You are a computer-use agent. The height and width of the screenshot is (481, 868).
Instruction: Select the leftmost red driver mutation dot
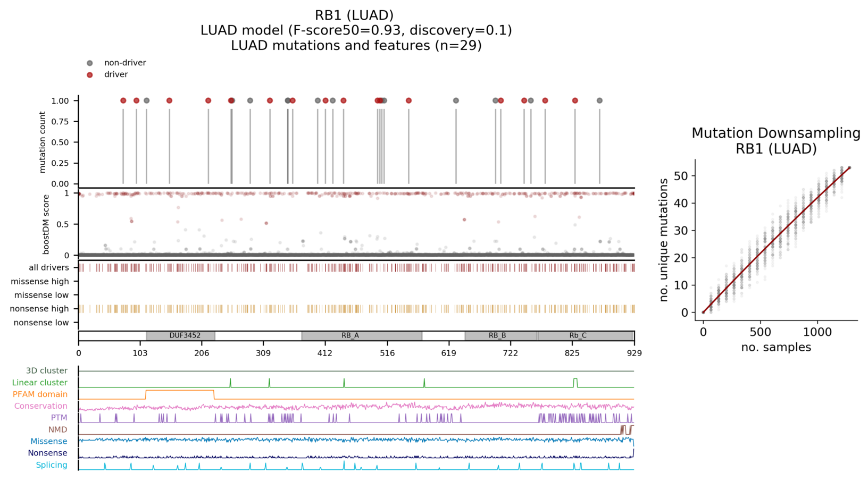click(123, 100)
